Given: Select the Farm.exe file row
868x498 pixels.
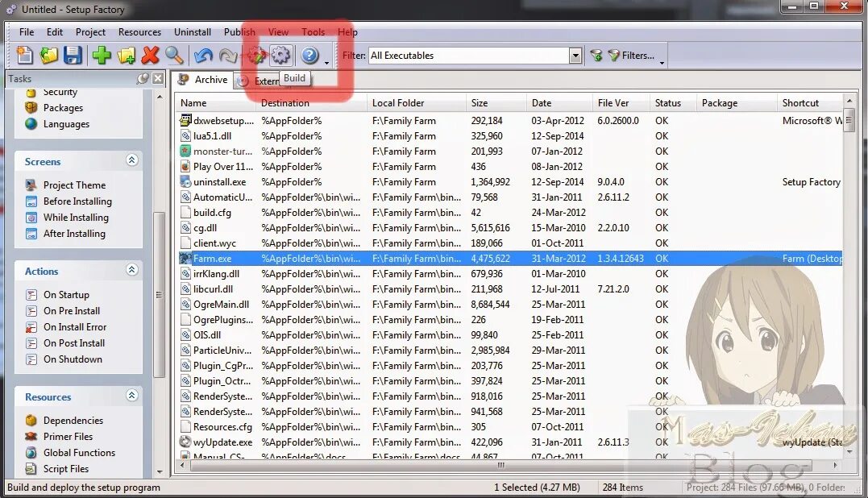Looking at the screenshot, I should 509,259.
